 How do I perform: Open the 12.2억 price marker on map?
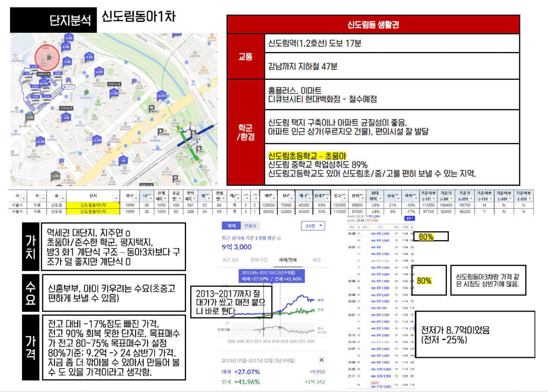pos(97,140)
